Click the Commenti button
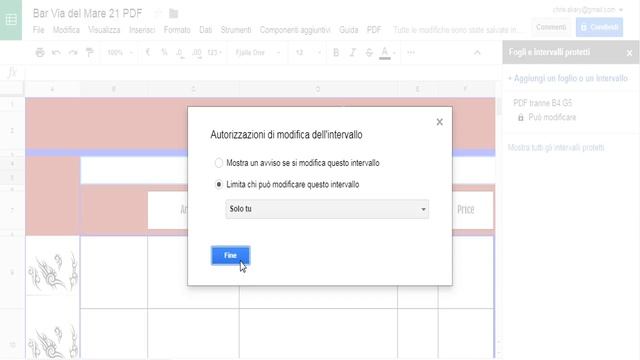 pyautogui.click(x=551, y=27)
